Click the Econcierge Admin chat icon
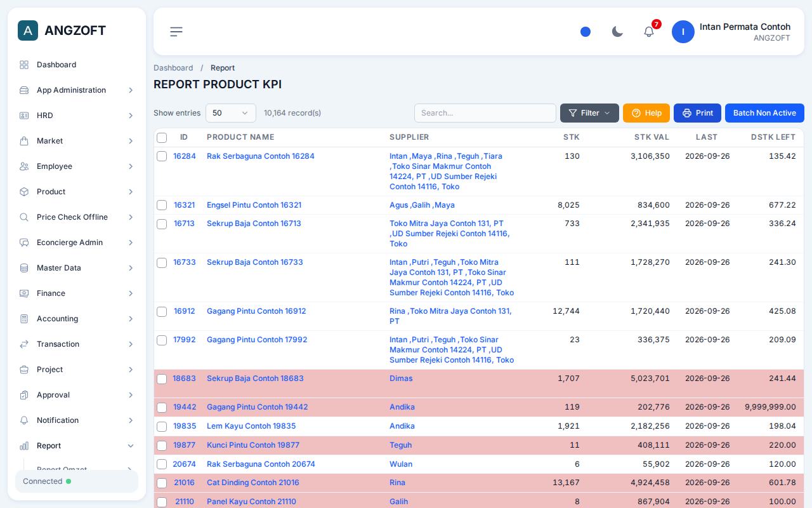Screen dimensions: 812x508 (x=24, y=243)
